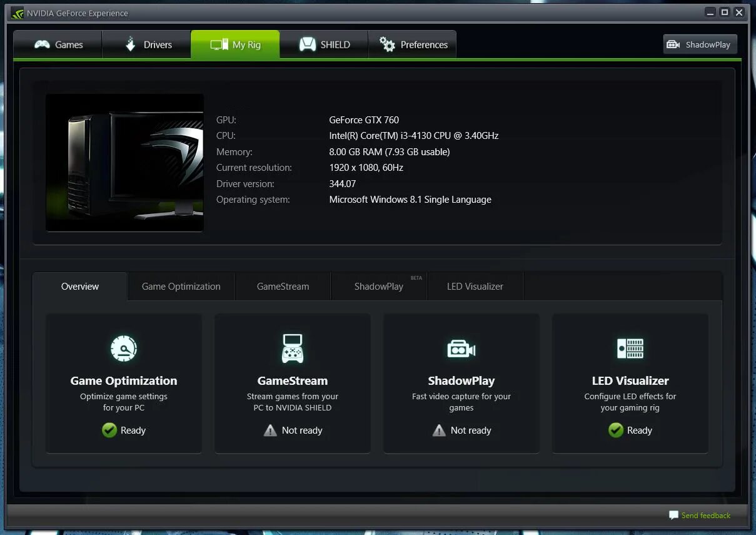Close the GeForce Experience window

click(740, 12)
